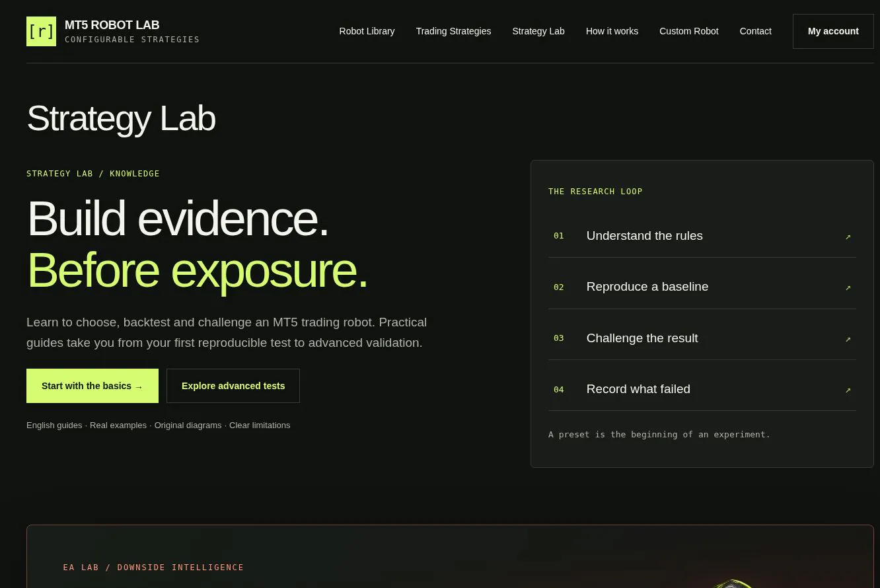Viewport: 880px width, 588px height.
Task: Navigate to Custom Robot
Action: tap(688, 31)
